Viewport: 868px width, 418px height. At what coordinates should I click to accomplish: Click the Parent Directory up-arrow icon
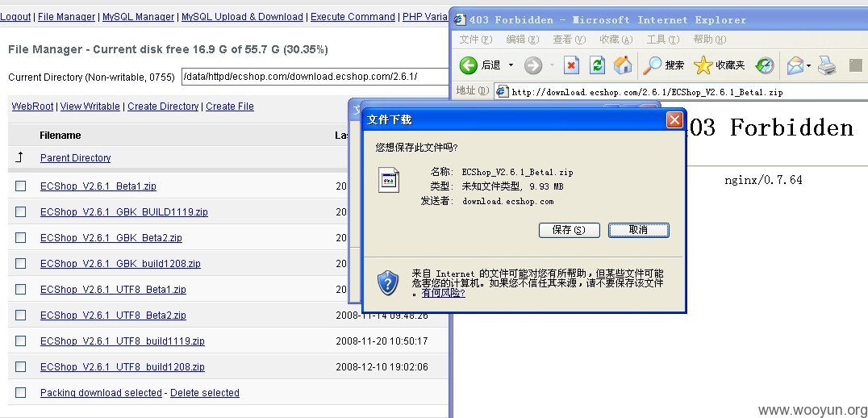tap(20, 158)
